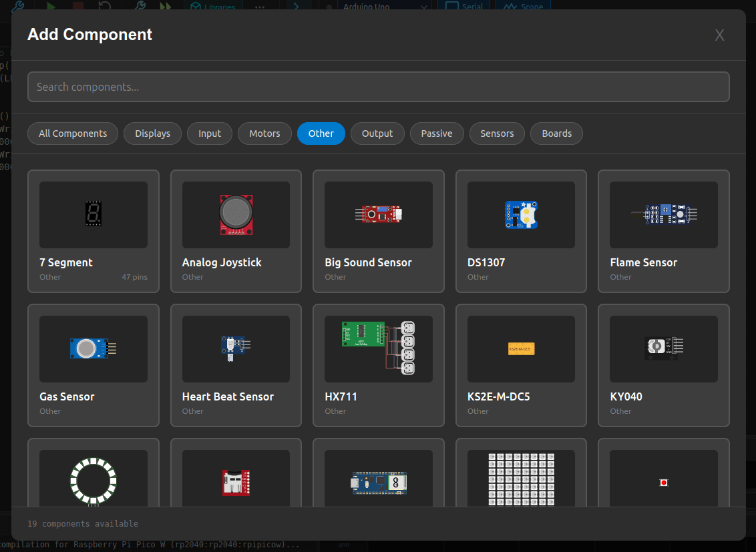This screenshot has height=552, width=756.
Task: Switch to the All Components tab
Action: coord(73,133)
